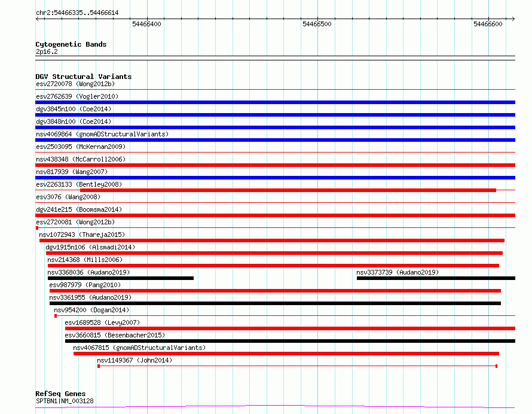The width and height of the screenshot is (532, 414).
Task: Select the DGV Structural Variants track heading
Action: pyautogui.click(x=84, y=77)
